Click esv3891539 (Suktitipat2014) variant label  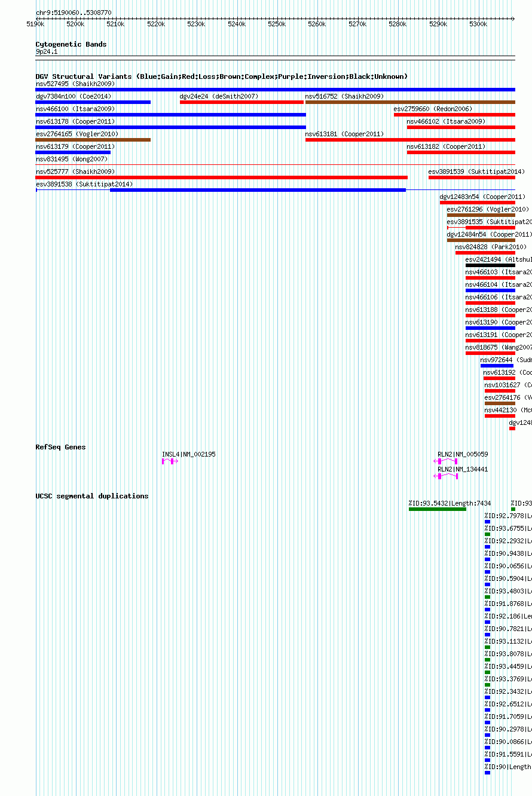[x=477, y=172]
